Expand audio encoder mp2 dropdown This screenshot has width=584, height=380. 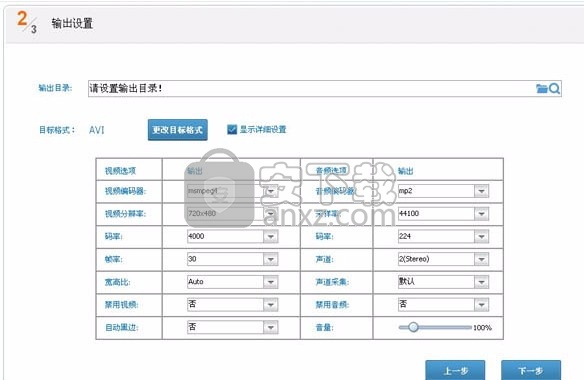click(x=481, y=191)
